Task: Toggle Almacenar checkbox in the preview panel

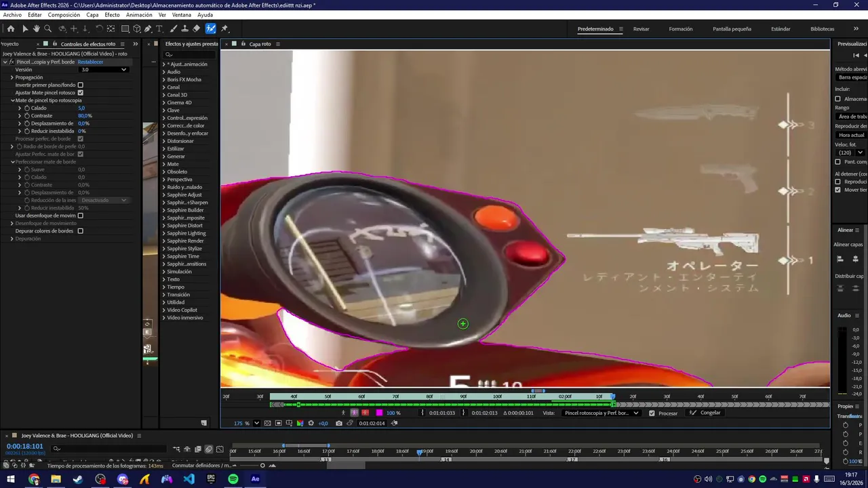Action: (837, 99)
